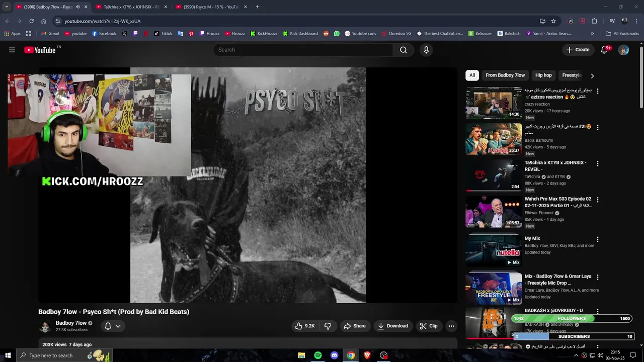Select the From Badboy 7low chip
This screenshot has height=362, width=644.
click(505, 75)
